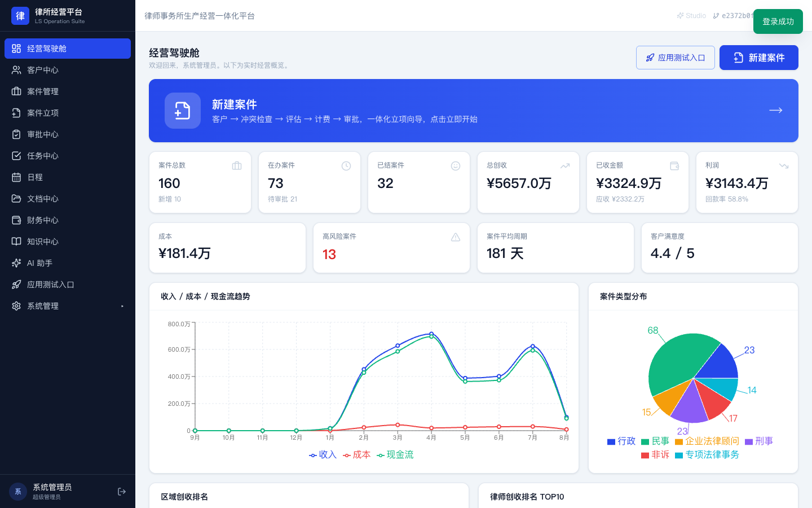Click the trend-down icon on 利润 card
The image size is (812, 508).
point(784,166)
